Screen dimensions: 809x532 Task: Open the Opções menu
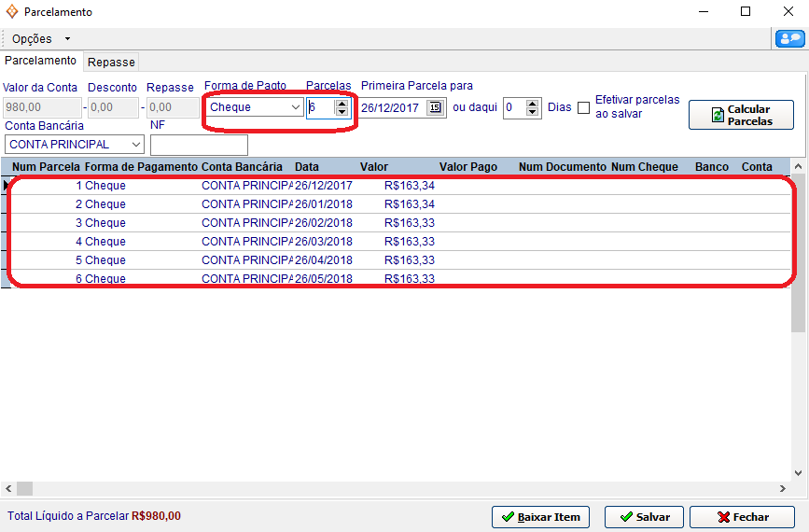coord(40,39)
